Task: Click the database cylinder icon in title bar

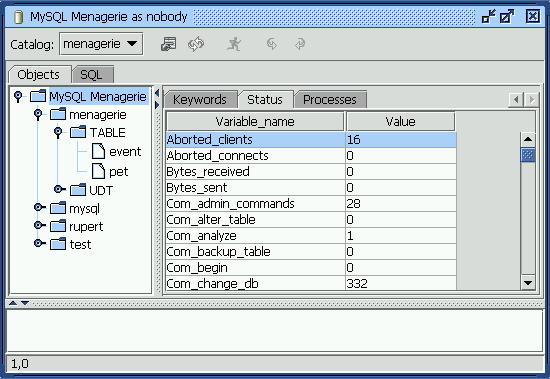Action: (18, 17)
